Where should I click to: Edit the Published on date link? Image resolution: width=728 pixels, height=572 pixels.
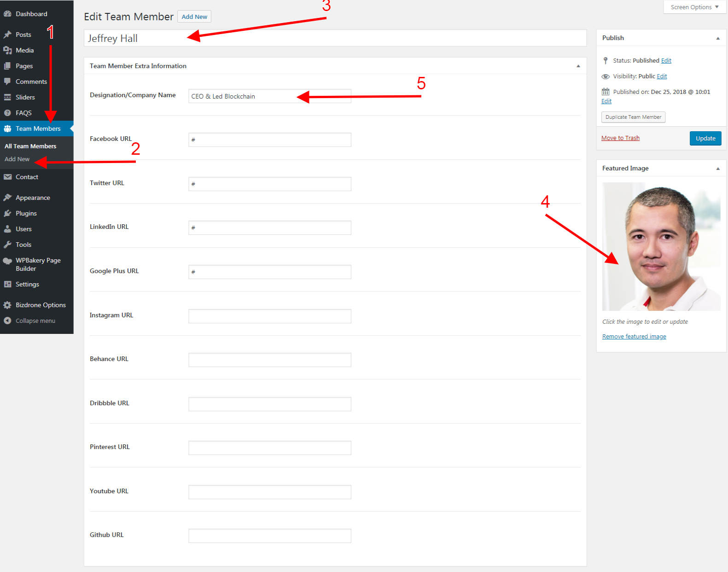pyautogui.click(x=606, y=101)
